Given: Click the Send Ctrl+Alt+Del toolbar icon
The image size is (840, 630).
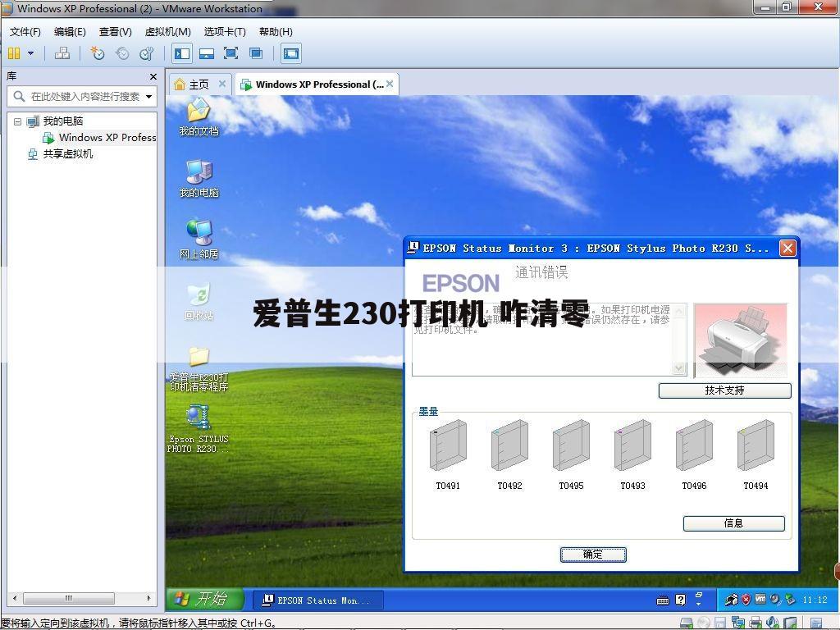Looking at the screenshot, I should click(x=62, y=53).
